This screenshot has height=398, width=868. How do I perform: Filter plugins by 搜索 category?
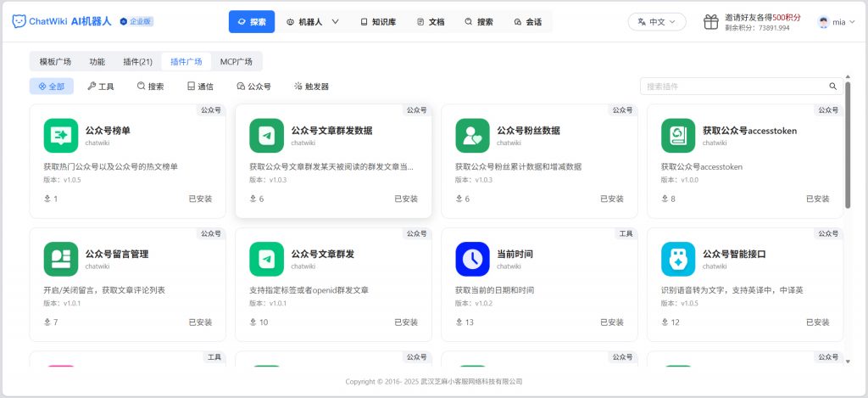tap(151, 86)
